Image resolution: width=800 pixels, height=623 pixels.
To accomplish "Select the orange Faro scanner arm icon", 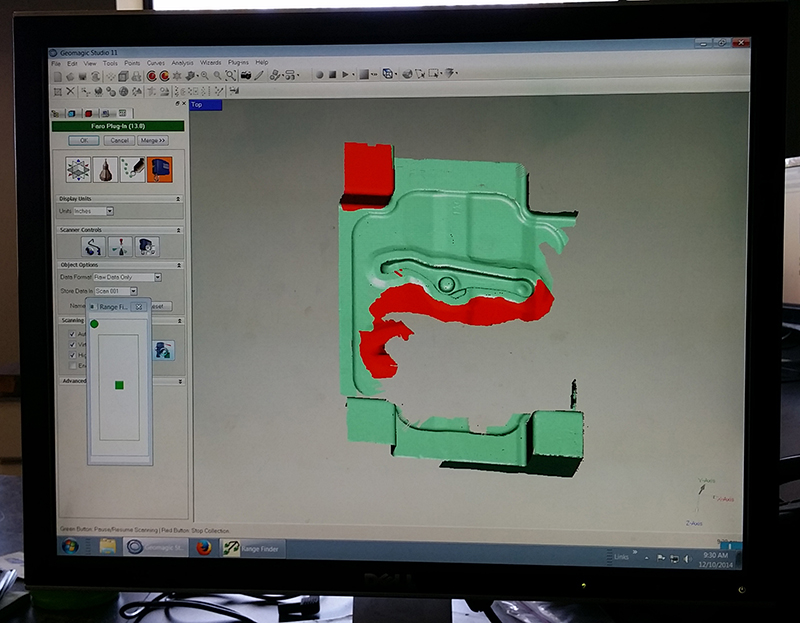I will [x=159, y=170].
